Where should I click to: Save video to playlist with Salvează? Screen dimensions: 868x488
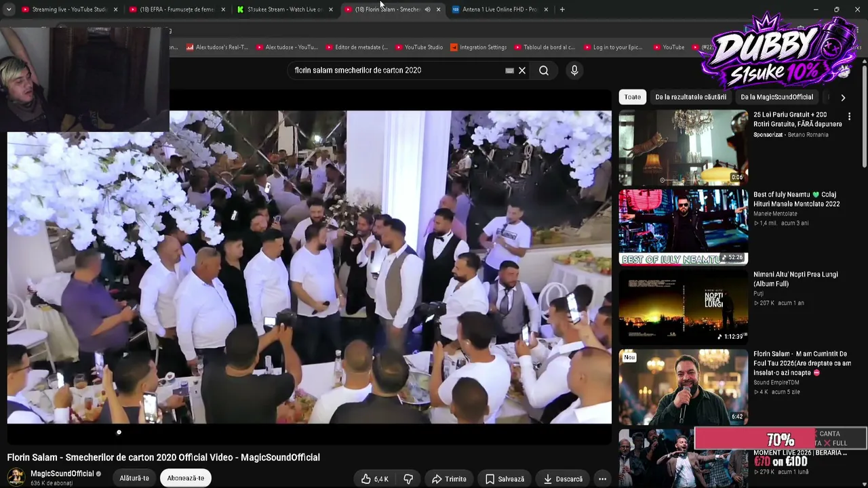point(505,479)
